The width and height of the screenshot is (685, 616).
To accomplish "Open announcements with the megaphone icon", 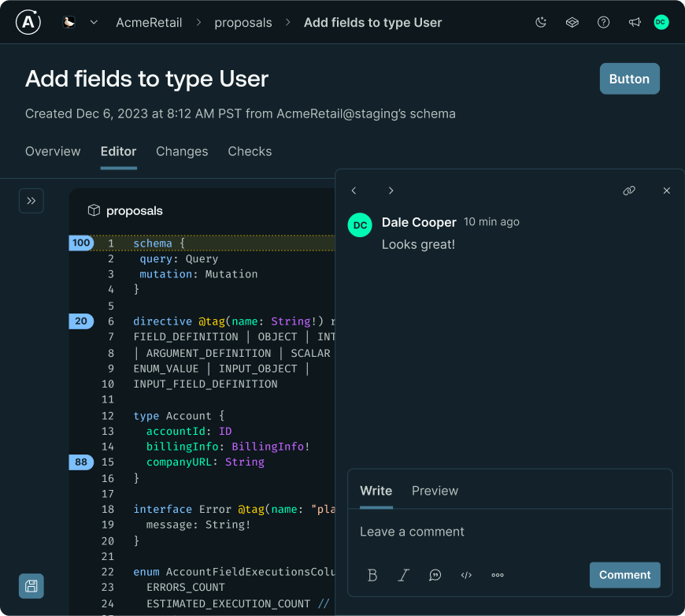I will click(x=635, y=22).
